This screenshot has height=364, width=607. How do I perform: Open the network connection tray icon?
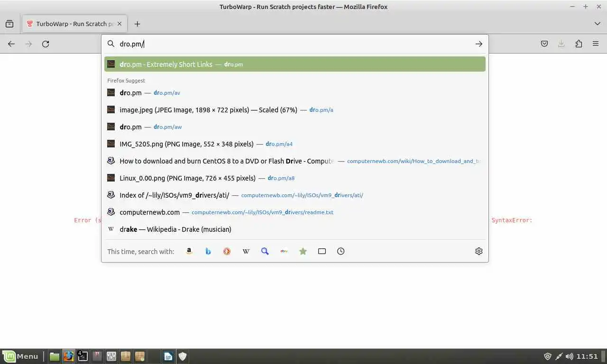[x=559, y=356]
